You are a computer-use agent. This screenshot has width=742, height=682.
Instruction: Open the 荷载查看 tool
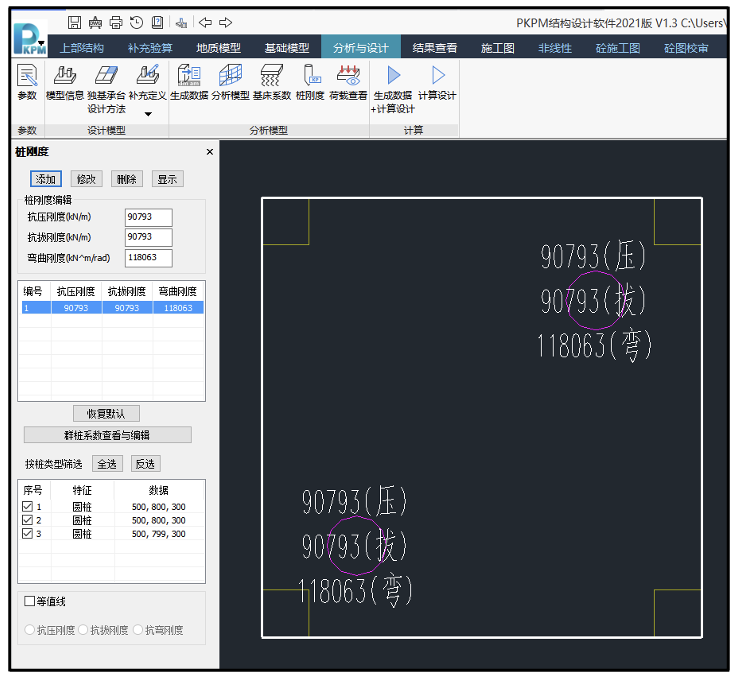coord(348,82)
